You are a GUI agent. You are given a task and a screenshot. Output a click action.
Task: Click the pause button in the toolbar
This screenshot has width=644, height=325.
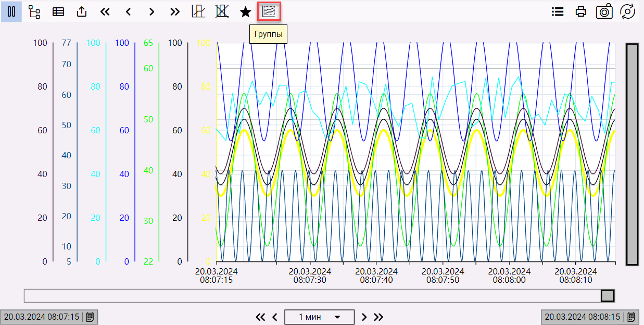(x=11, y=11)
